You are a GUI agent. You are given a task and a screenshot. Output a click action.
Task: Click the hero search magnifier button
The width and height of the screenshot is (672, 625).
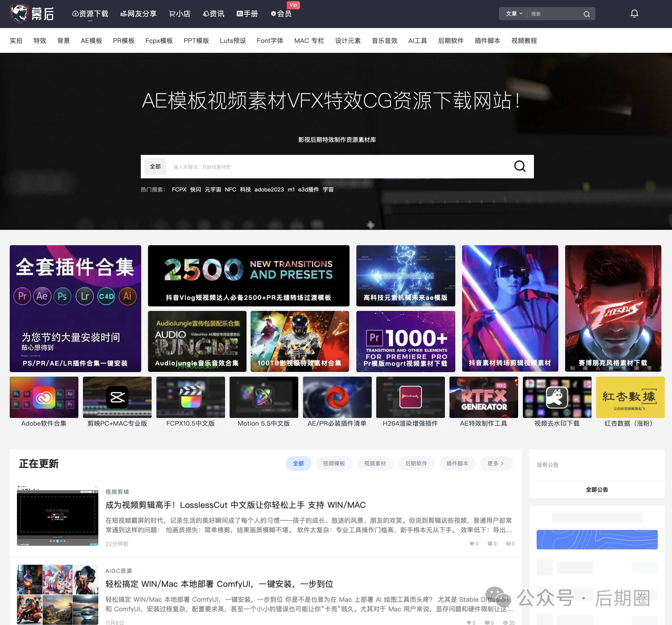pos(519,166)
